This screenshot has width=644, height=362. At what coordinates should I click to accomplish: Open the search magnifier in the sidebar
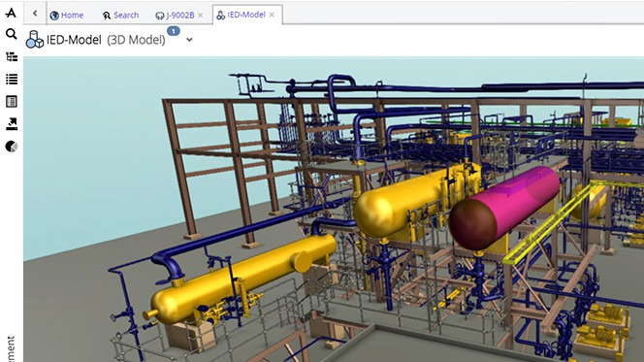(x=11, y=34)
